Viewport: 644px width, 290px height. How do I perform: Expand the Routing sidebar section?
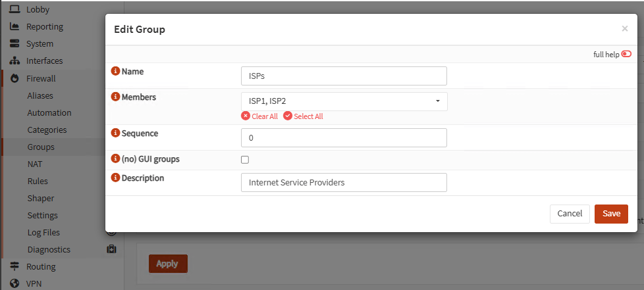tap(41, 267)
